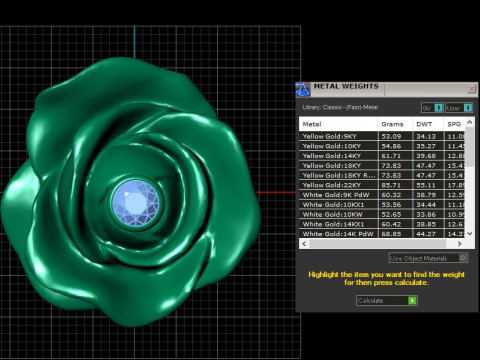Select the Yellow Gold:18KY row
Screen dimensions: 480x360
point(382,165)
